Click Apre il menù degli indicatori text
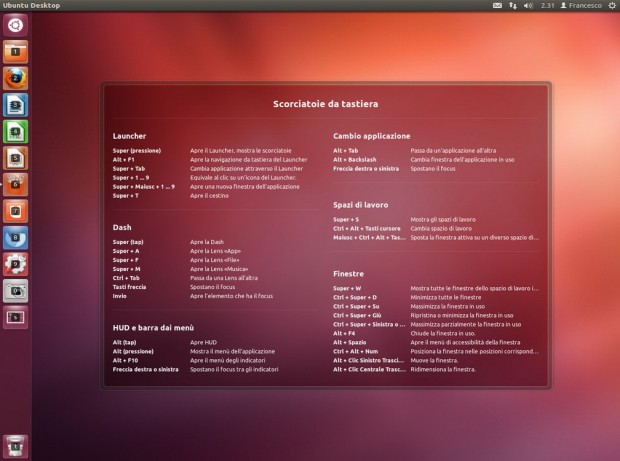 pyautogui.click(x=227, y=361)
